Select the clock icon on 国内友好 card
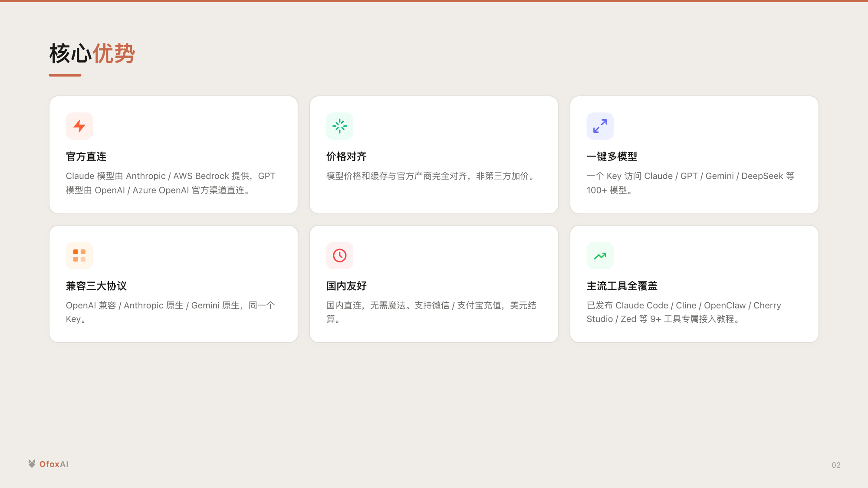This screenshot has height=488, width=868. (x=339, y=255)
